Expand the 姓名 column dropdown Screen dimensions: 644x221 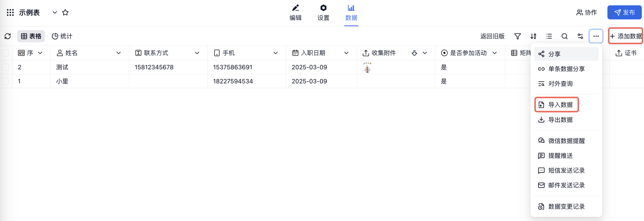pos(118,53)
